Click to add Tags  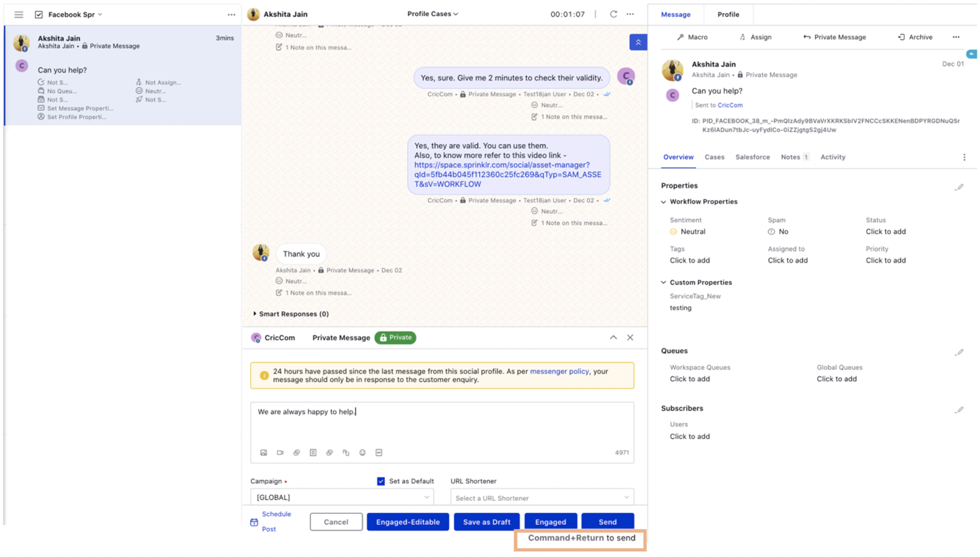click(689, 260)
